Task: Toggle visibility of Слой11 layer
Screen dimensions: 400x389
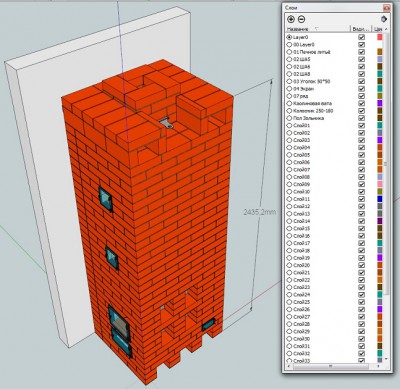Action: tap(361, 199)
